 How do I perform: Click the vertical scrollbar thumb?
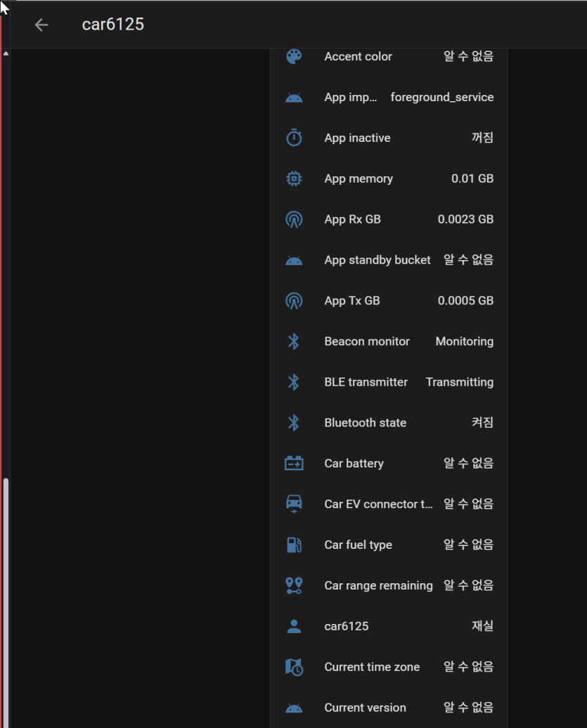[6, 603]
